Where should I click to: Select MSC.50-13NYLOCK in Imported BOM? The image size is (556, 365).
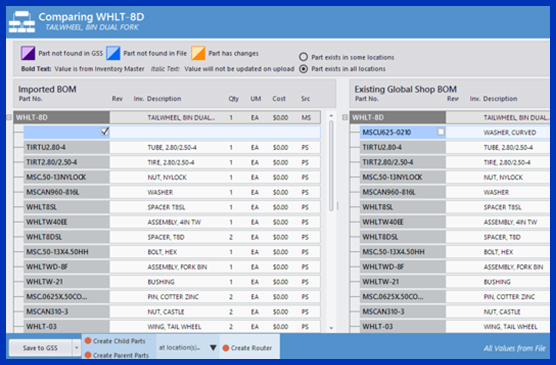(66, 177)
